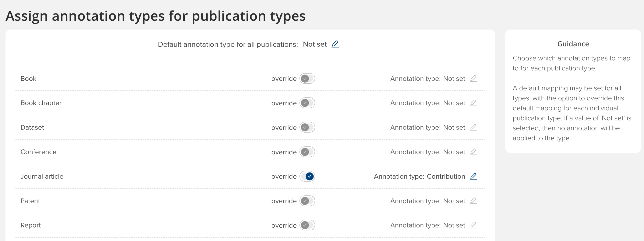Turn on Book chapter override switch
The width and height of the screenshot is (644, 241).
[x=307, y=103]
